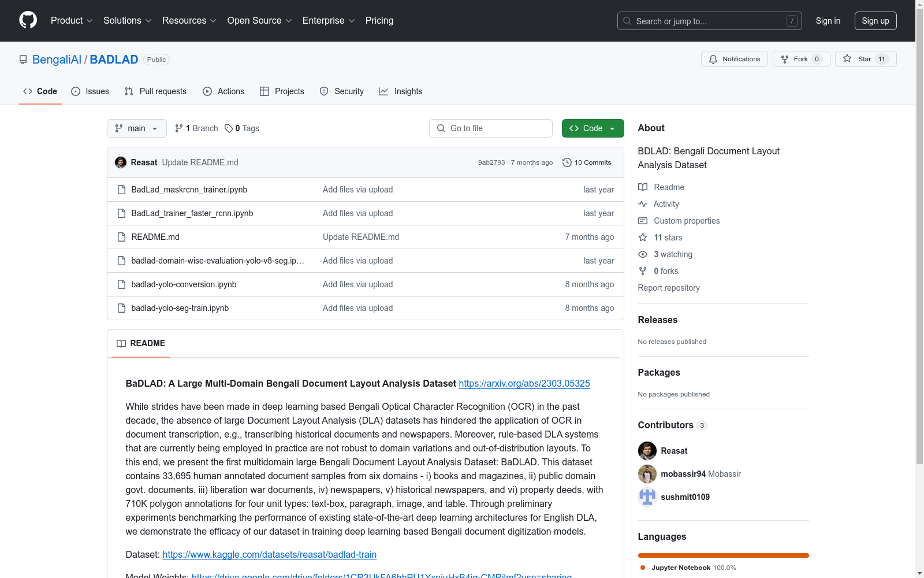The width and height of the screenshot is (924, 578).
Task: Open the Packages heading link
Action: (659, 373)
